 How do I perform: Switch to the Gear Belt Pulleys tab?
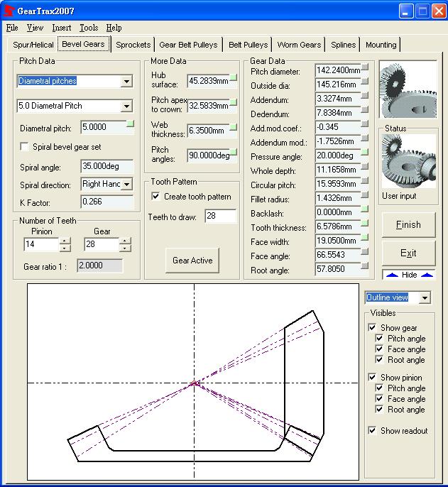click(188, 45)
